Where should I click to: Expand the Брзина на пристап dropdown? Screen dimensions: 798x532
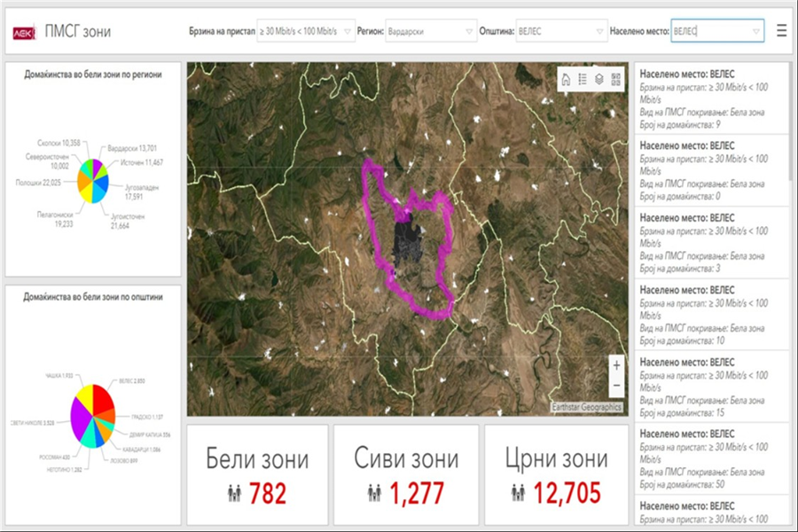[306, 31]
